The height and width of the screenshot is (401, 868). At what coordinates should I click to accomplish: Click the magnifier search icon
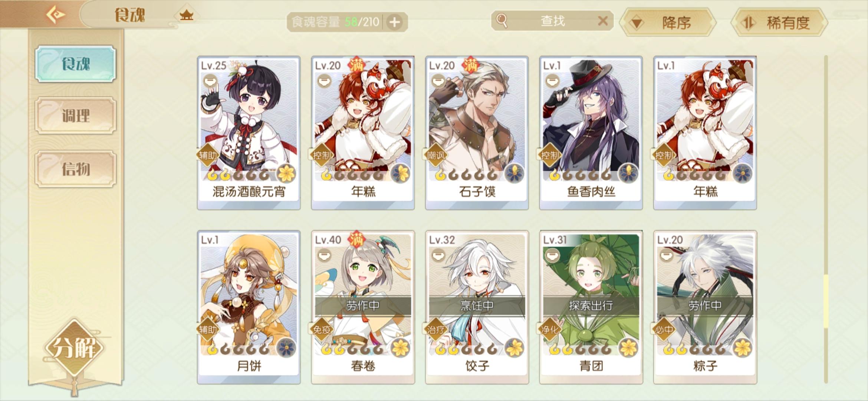[502, 21]
